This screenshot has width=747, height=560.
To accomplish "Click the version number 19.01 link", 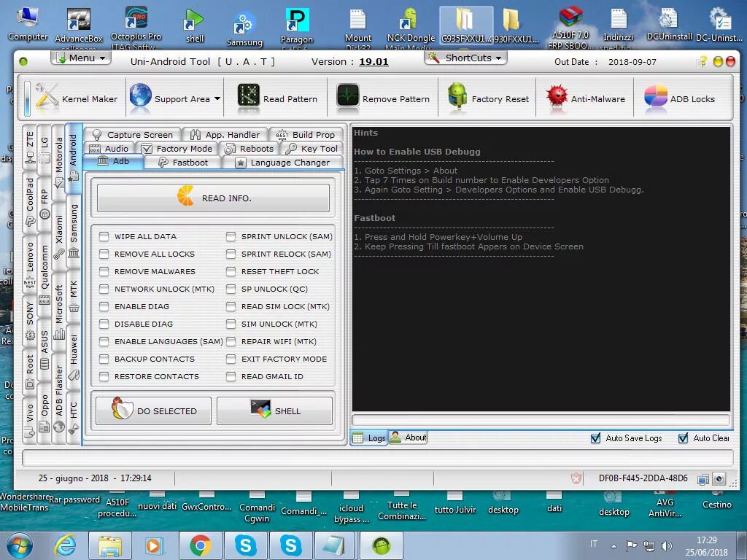I will (373, 61).
